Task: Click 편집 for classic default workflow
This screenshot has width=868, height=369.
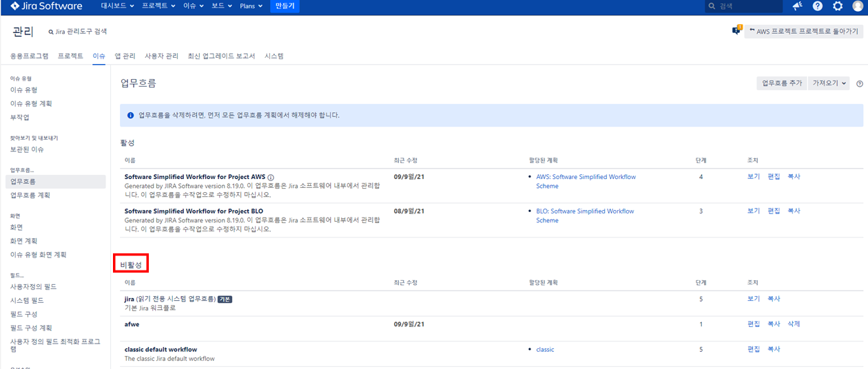Action: point(754,350)
